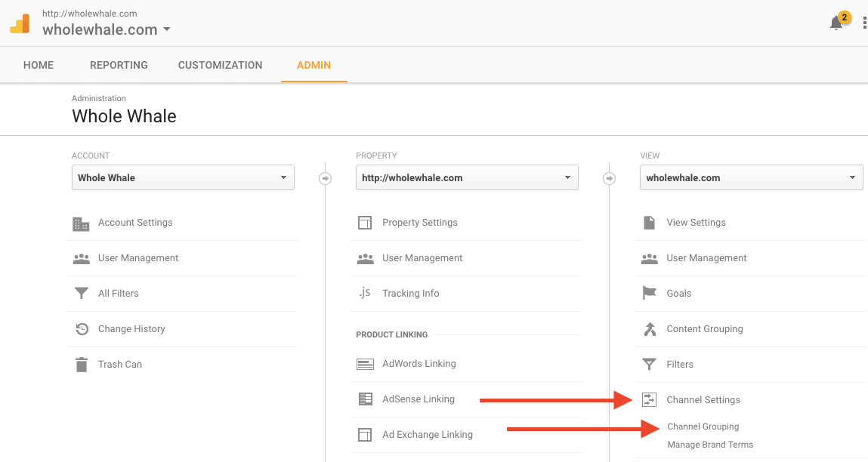Click the Goals flag icon
868x462 pixels.
(x=650, y=293)
